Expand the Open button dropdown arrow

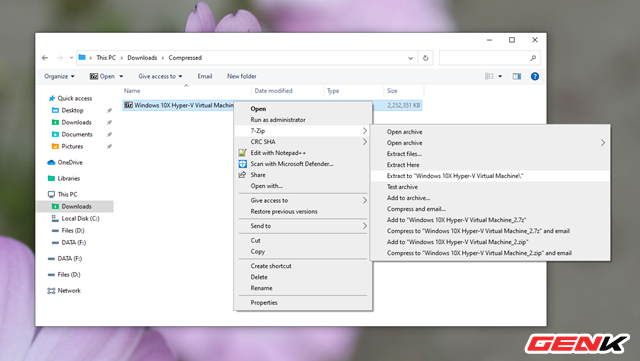tap(121, 76)
